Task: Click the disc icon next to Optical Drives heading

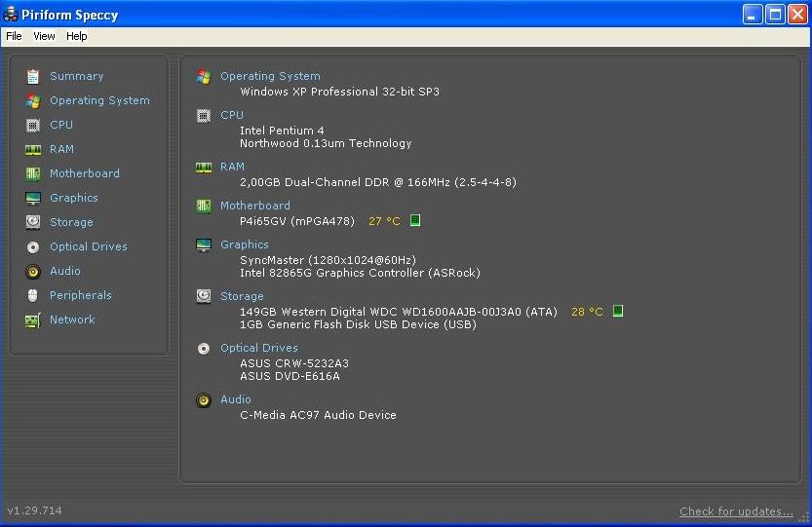Action: click(x=204, y=349)
